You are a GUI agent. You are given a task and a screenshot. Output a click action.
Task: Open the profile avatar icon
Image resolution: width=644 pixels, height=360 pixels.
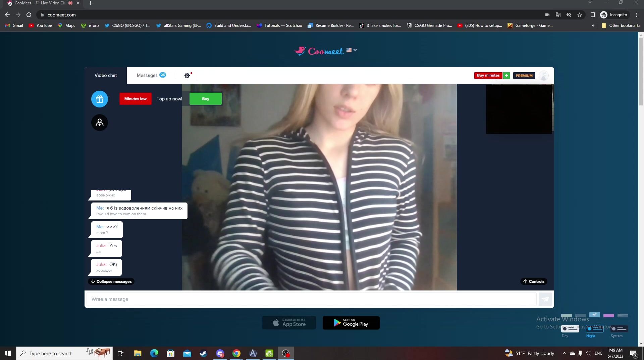pyautogui.click(x=543, y=76)
